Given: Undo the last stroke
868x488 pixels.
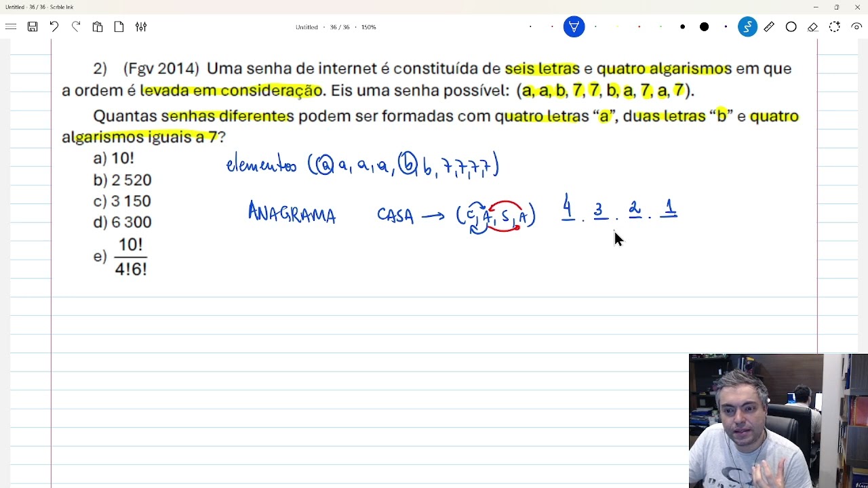Looking at the screenshot, I should tap(54, 27).
